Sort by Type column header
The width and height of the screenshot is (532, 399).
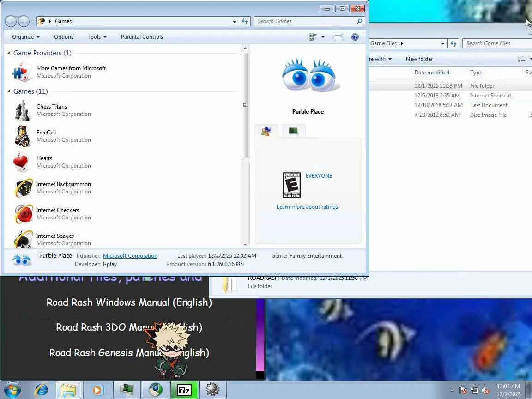pyautogui.click(x=476, y=72)
